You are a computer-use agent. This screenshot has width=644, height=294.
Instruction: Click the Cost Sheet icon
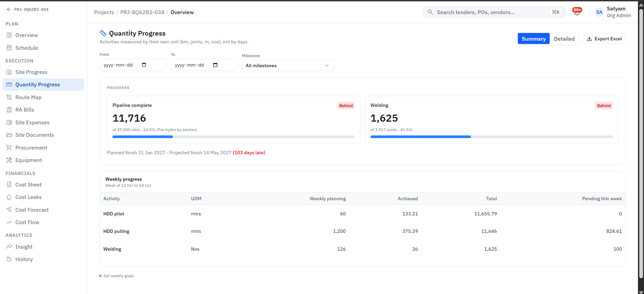pyautogui.click(x=9, y=184)
